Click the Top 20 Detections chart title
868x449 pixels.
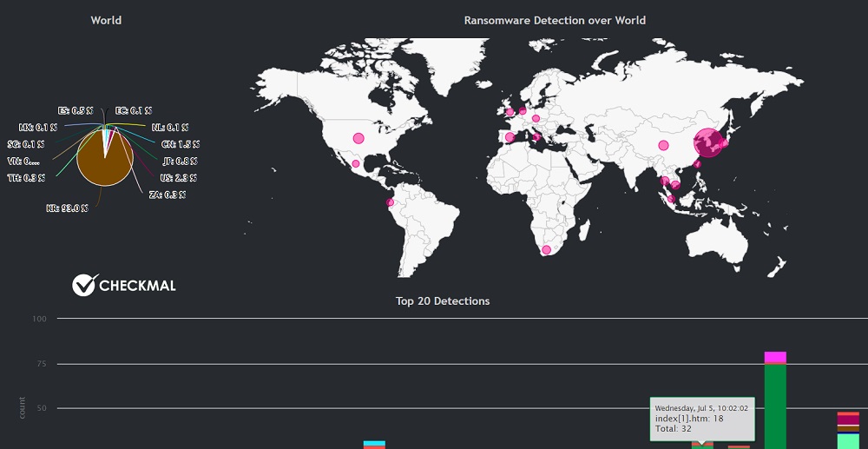[x=443, y=301]
